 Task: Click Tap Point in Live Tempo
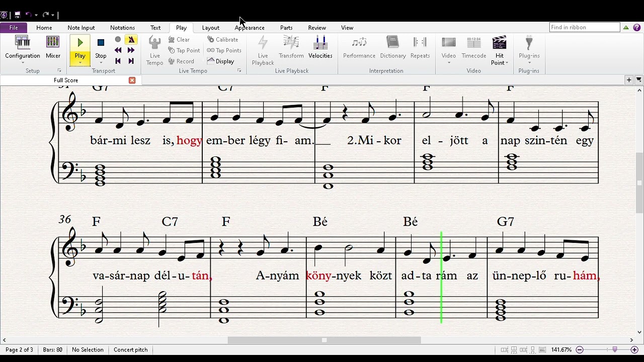(184, 50)
